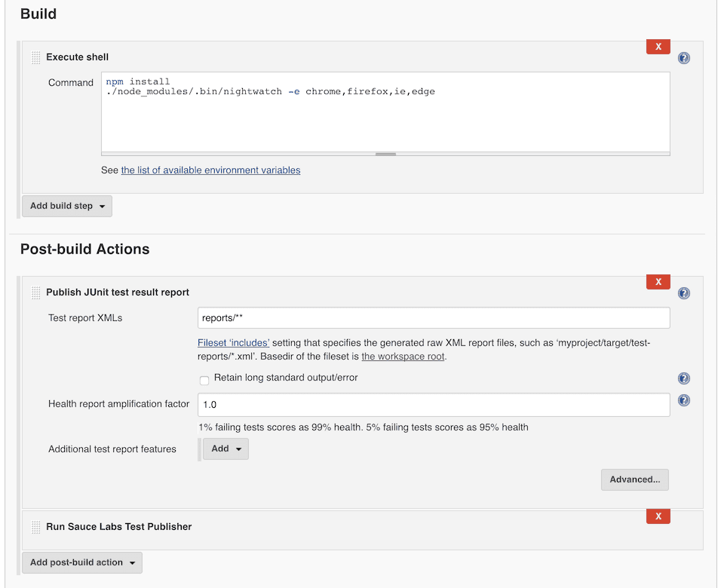Expand the Add dropdown for additional test report features
The image size is (724, 588).
tap(225, 448)
